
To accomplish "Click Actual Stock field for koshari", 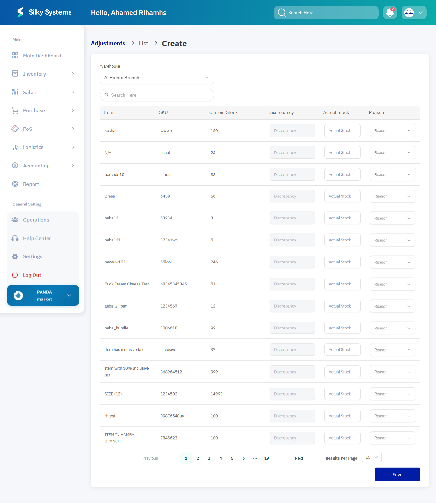I will (342, 130).
